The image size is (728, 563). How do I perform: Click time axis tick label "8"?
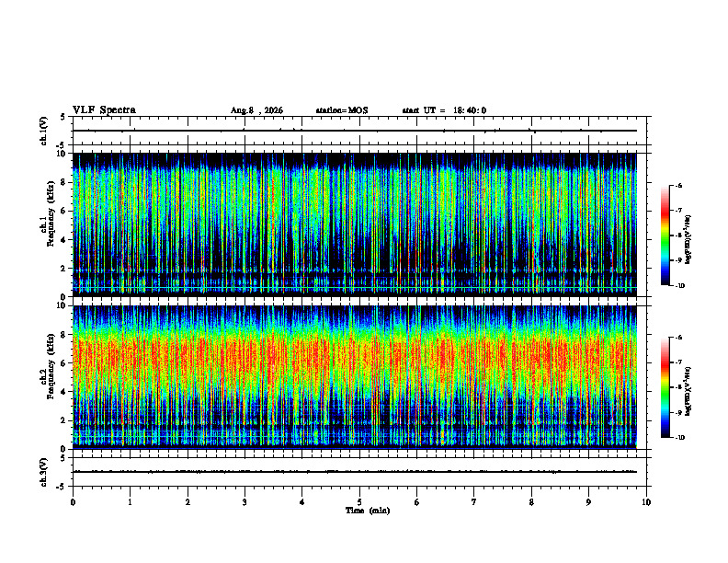[531, 502]
